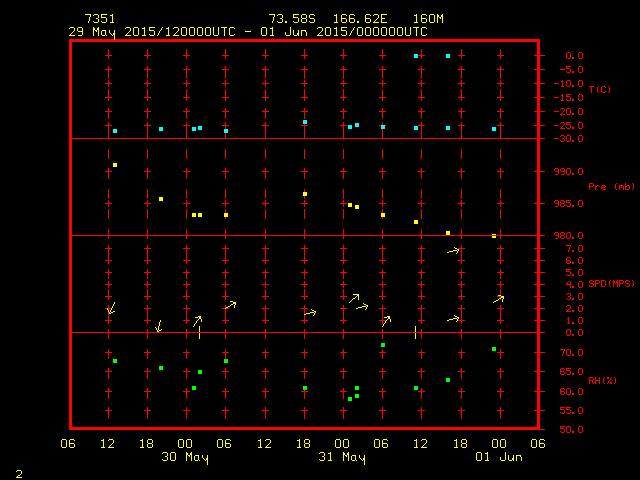Click the frame number 2 in bottom-left corner
640x480 pixels.
point(18,472)
